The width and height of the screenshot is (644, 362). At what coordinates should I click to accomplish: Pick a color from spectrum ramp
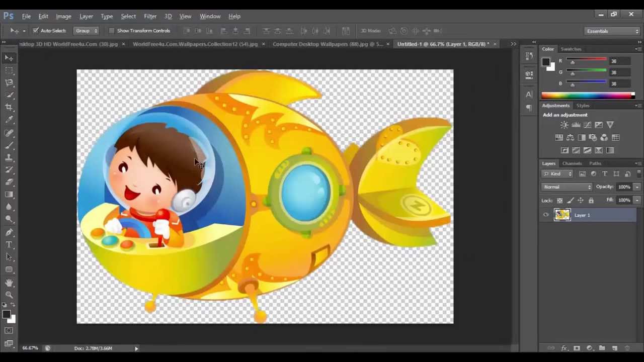588,96
